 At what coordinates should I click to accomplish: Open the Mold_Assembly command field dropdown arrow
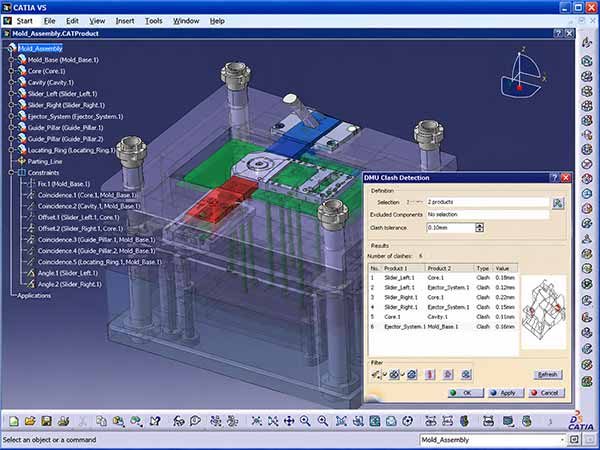click(562, 440)
